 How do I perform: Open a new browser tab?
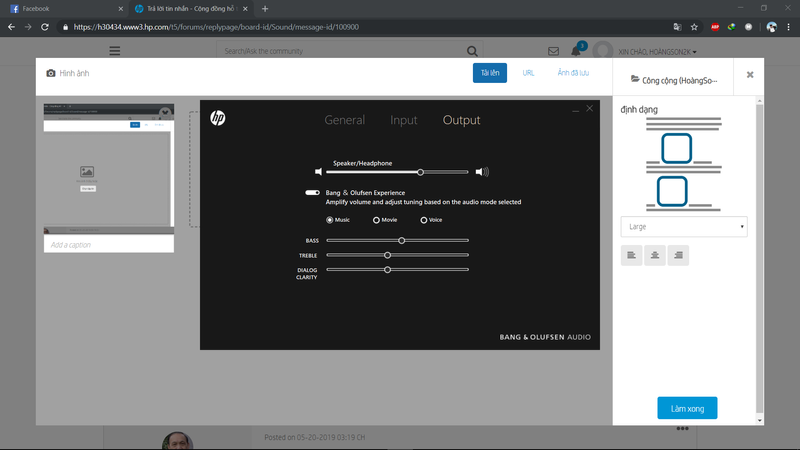(265, 9)
